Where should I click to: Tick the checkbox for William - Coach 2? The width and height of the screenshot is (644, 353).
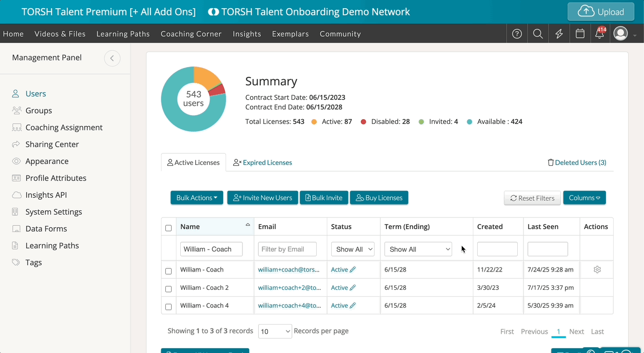[x=168, y=289]
